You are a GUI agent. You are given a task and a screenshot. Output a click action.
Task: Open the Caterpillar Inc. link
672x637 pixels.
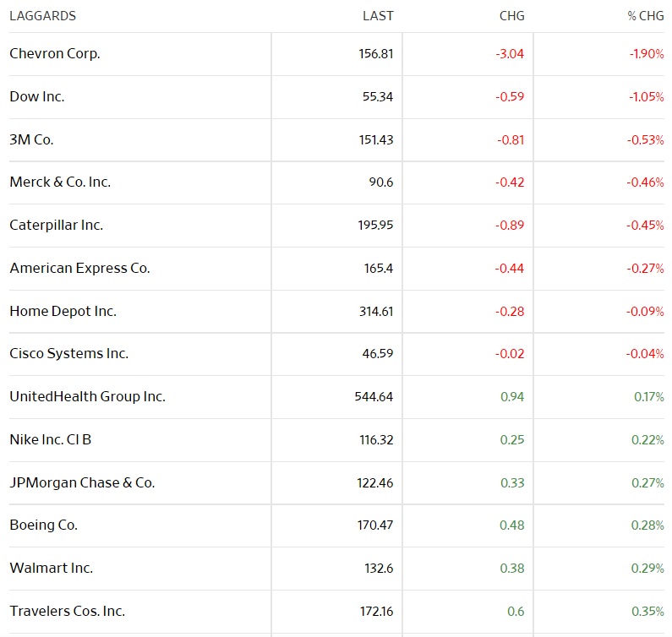point(56,226)
